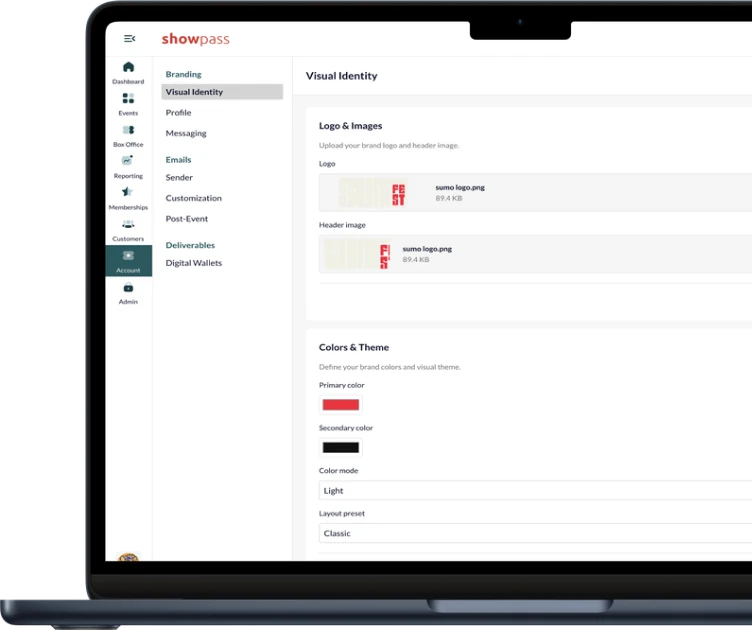Open the Dashboard sidebar icon
Image resolution: width=752 pixels, height=630 pixels.
click(128, 73)
